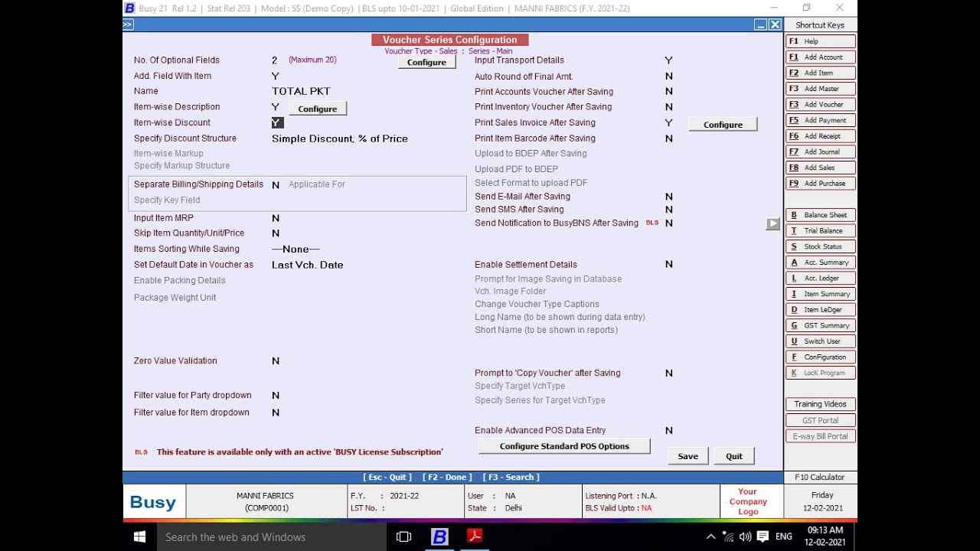Open the Add Master shortcut
Image resolution: width=980 pixels, height=551 pixels.
pos(820,89)
